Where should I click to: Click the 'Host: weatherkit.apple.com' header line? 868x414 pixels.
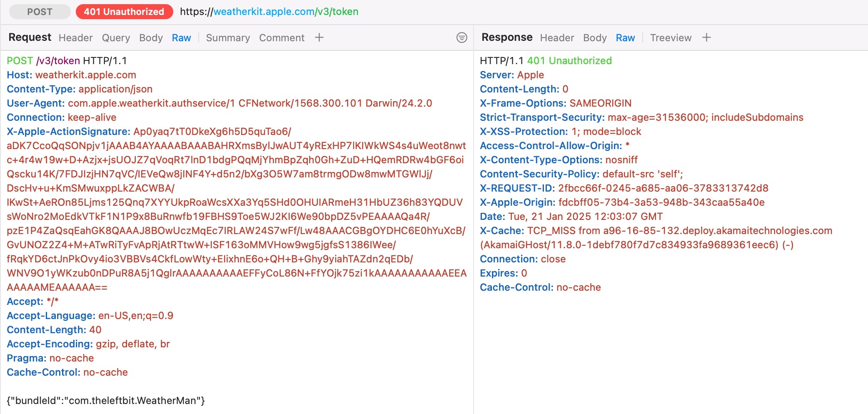pyautogui.click(x=71, y=75)
